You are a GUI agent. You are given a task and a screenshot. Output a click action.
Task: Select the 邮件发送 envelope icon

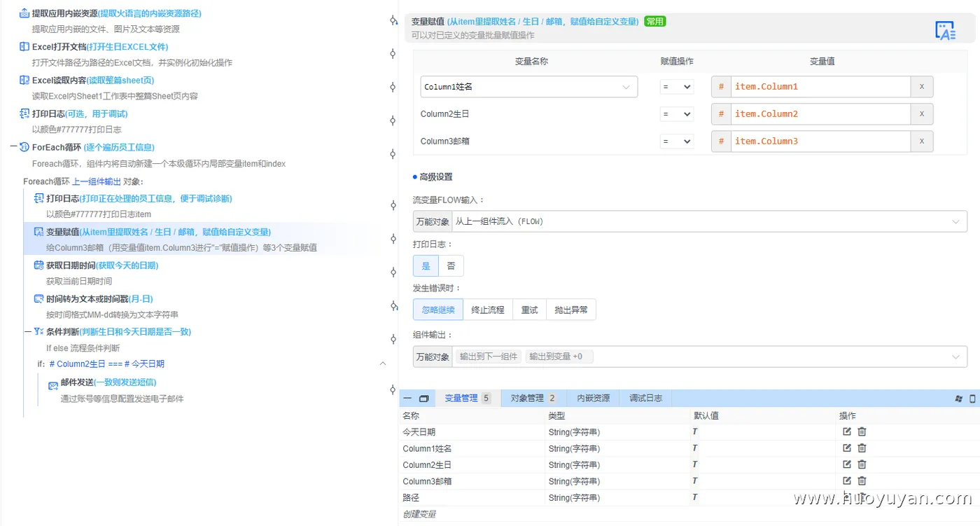53,386
